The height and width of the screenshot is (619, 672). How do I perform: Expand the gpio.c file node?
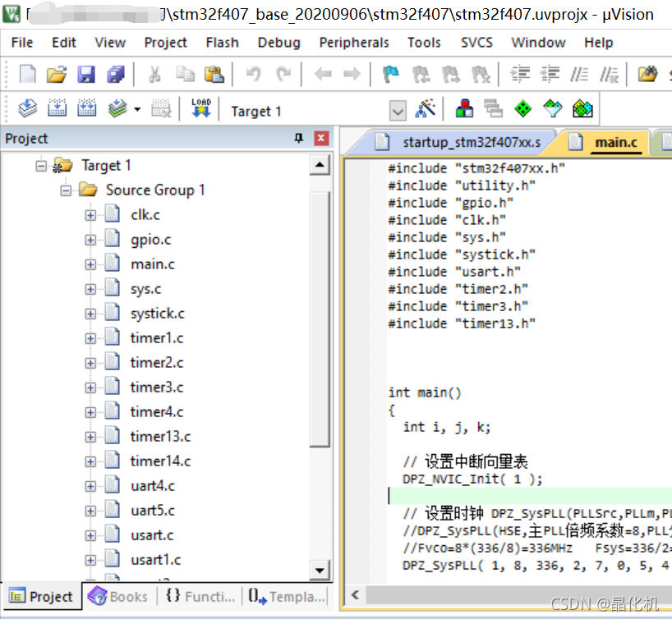[x=90, y=240]
